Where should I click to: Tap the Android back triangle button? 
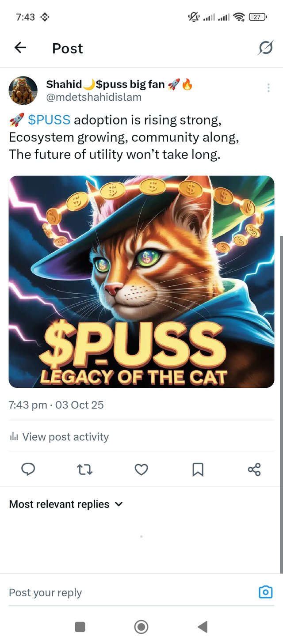[x=203, y=626]
